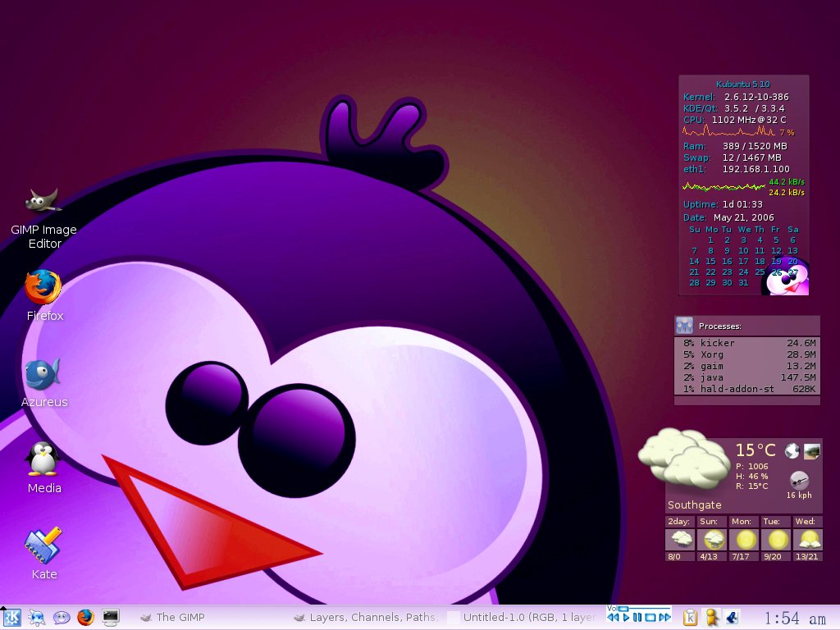Click the Kubuntu 5.10 title text
The width and height of the screenshot is (840, 630).
[742, 84]
